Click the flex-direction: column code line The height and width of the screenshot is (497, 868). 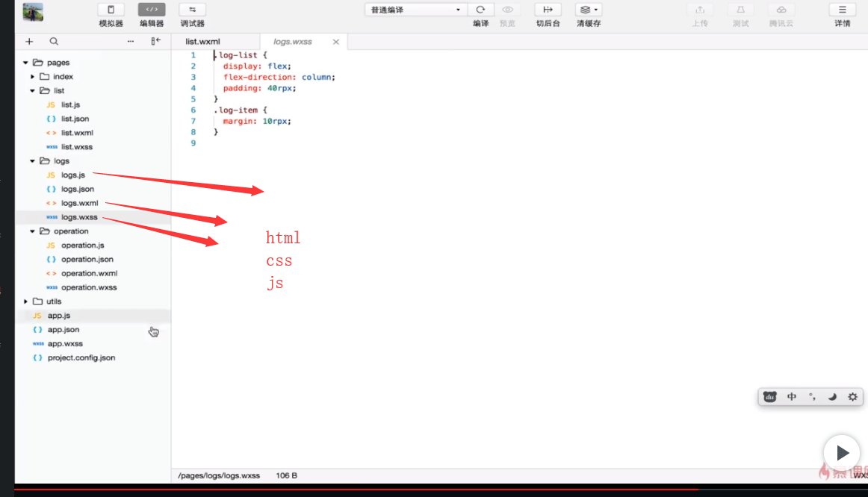pyautogui.click(x=279, y=77)
